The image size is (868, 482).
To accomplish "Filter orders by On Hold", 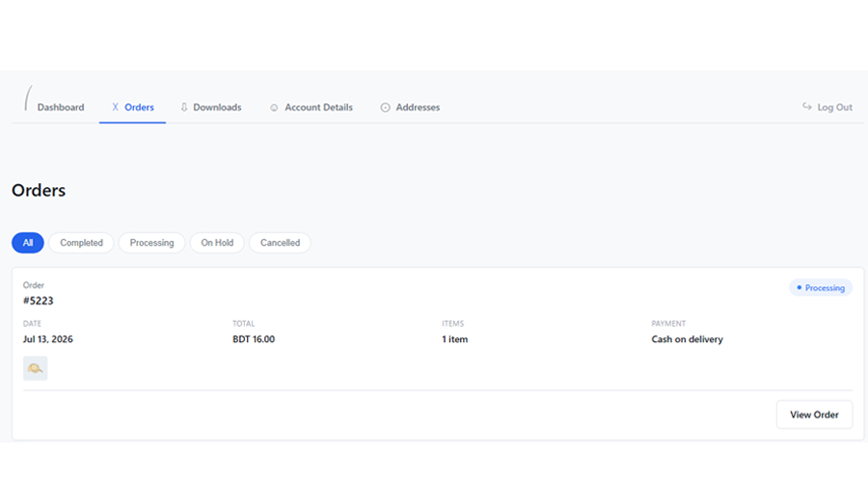I will (x=217, y=242).
